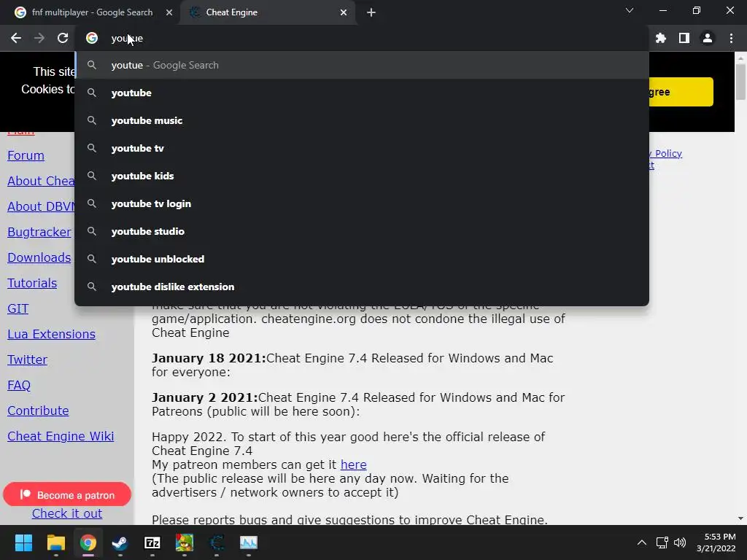Open the monitor graph app on taskbar
Viewport: 747px width, 560px height.
pyautogui.click(x=248, y=542)
